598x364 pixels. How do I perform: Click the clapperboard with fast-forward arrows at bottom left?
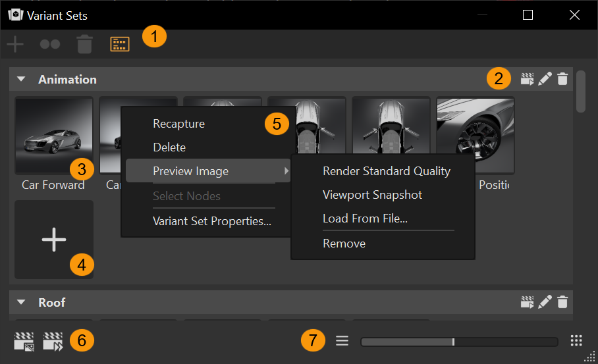tap(53, 341)
